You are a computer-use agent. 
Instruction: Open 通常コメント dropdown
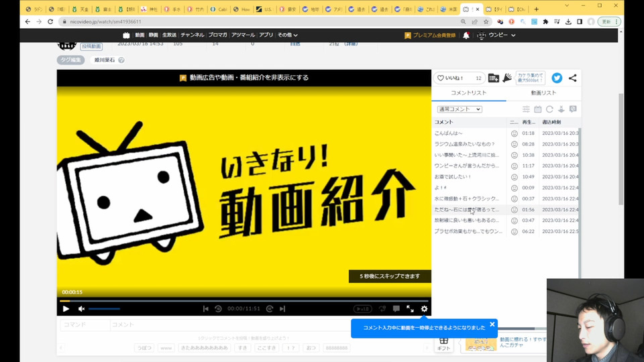tap(459, 109)
